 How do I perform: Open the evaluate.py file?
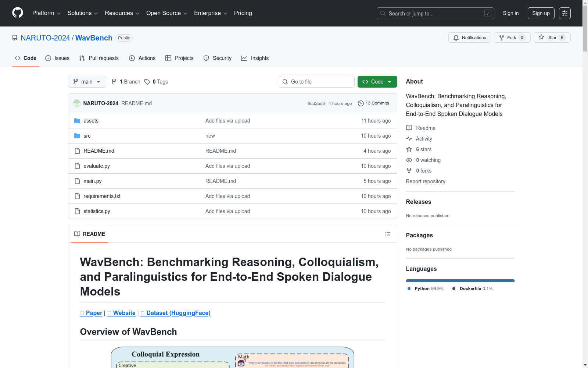97,166
